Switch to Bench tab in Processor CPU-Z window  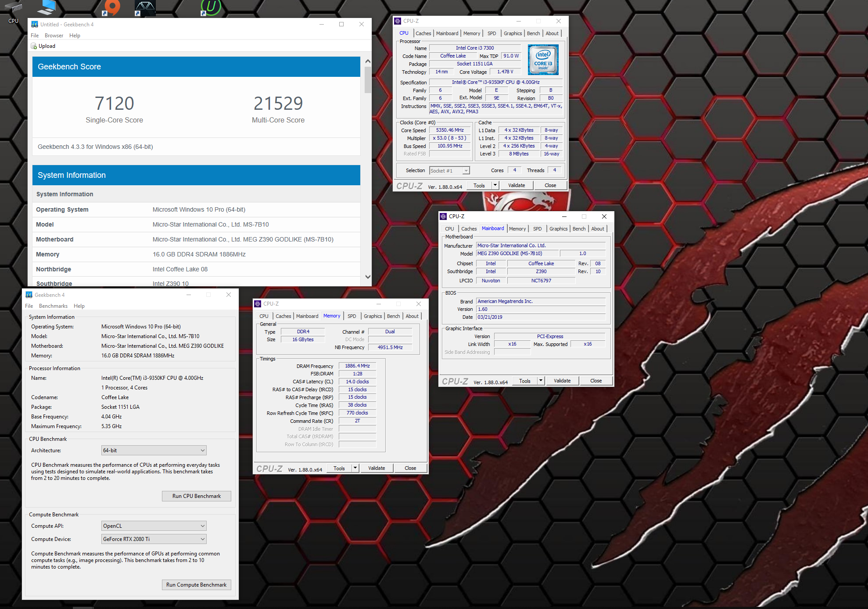[533, 33]
